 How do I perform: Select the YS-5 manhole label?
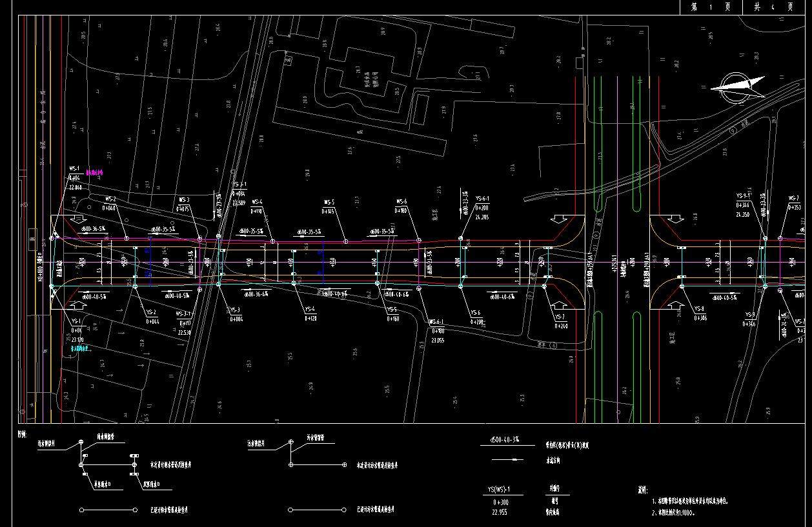(x=392, y=310)
